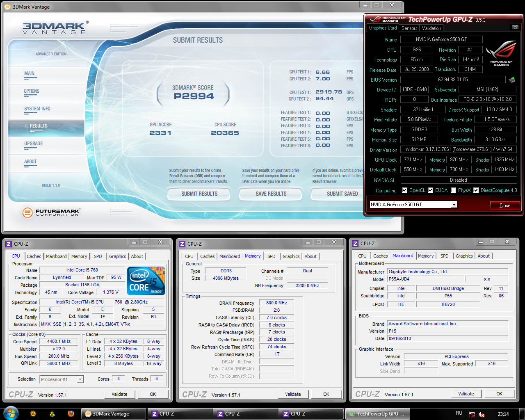The width and height of the screenshot is (525, 420).
Task: Open About tab in CPU-Z CPU window
Action: (x=137, y=256)
